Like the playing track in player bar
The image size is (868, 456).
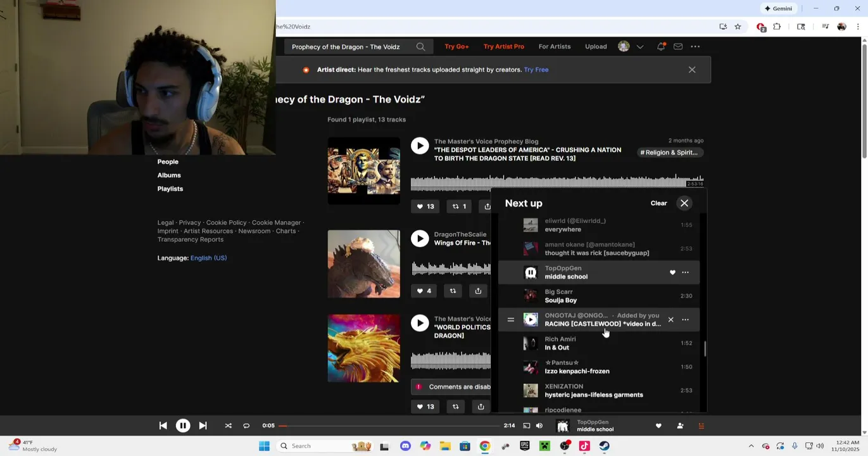click(x=658, y=426)
